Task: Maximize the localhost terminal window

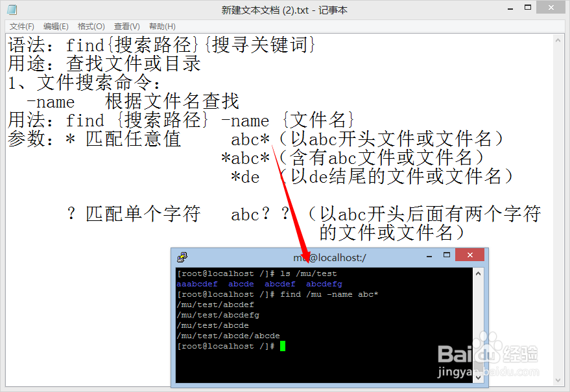Action: click(x=447, y=255)
